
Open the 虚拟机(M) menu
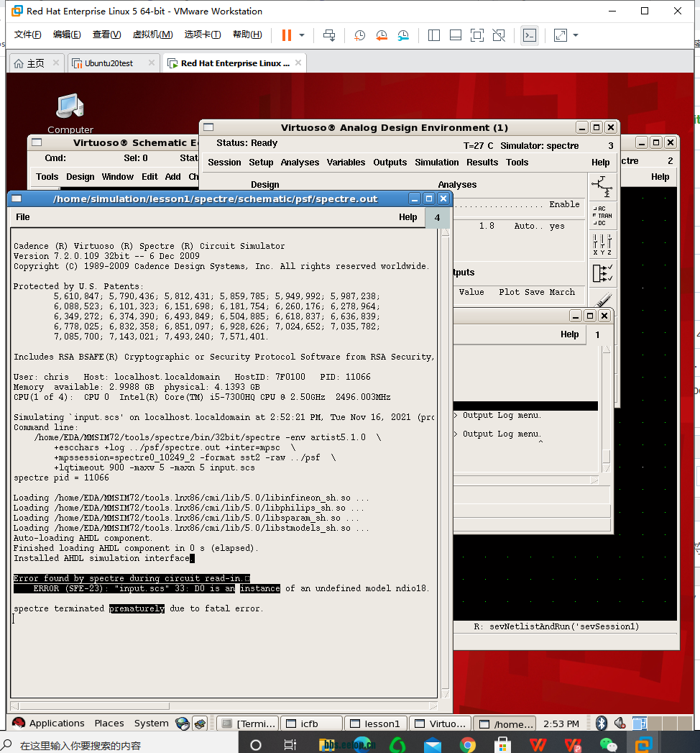(152, 35)
